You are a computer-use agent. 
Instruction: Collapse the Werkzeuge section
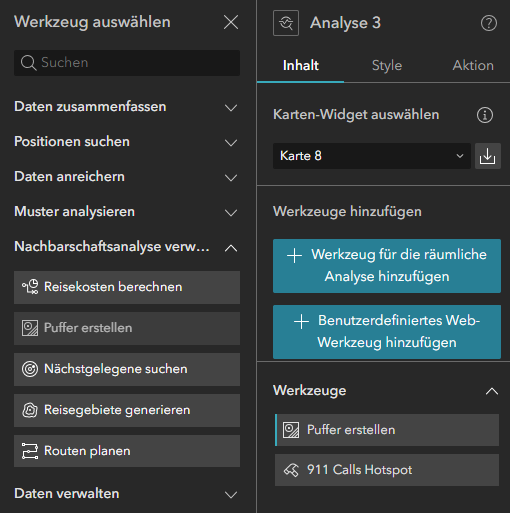point(492,391)
